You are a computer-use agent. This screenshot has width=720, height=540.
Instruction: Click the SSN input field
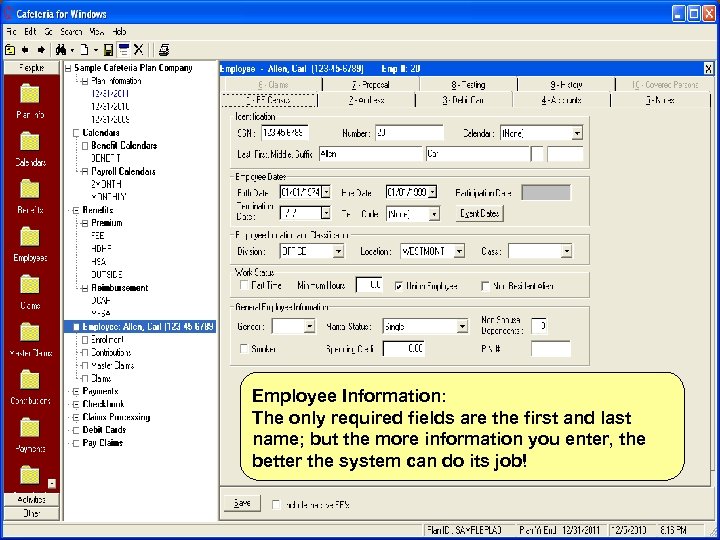click(x=285, y=133)
